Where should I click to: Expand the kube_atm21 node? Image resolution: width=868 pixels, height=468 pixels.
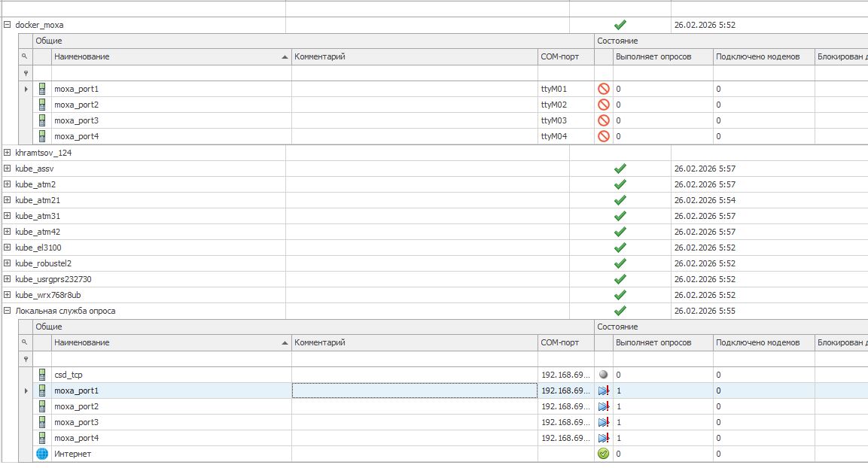[8, 200]
